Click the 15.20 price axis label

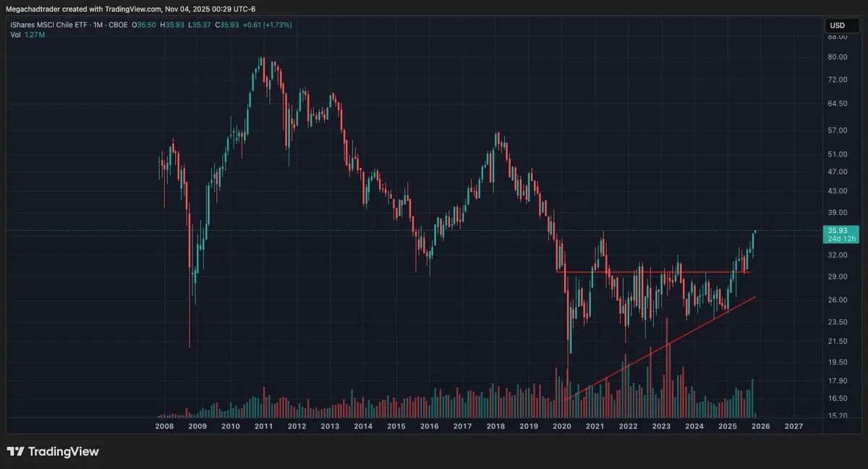click(838, 416)
